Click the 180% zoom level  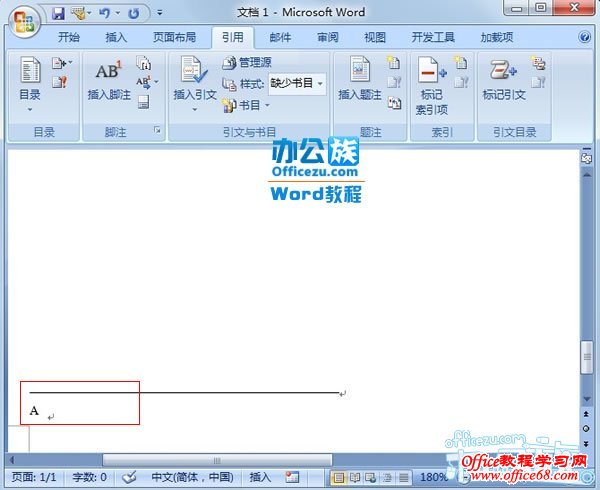tap(434, 477)
